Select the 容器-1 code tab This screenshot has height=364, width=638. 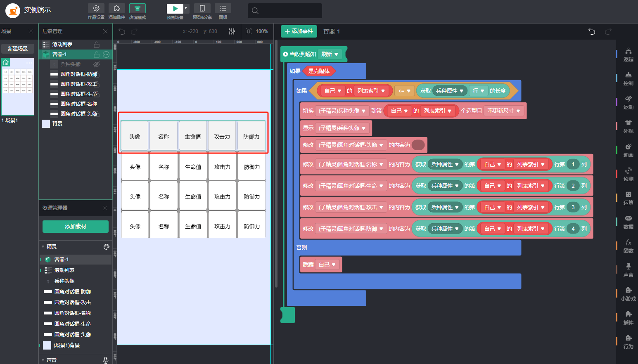[x=332, y=31]
